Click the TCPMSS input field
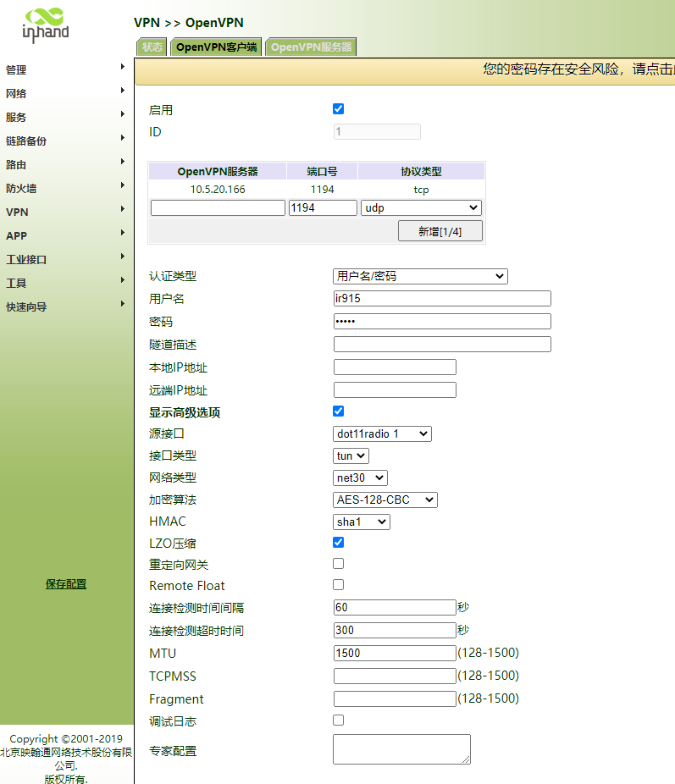The height and width of the screenshot is (784, 675). (395, 676)
